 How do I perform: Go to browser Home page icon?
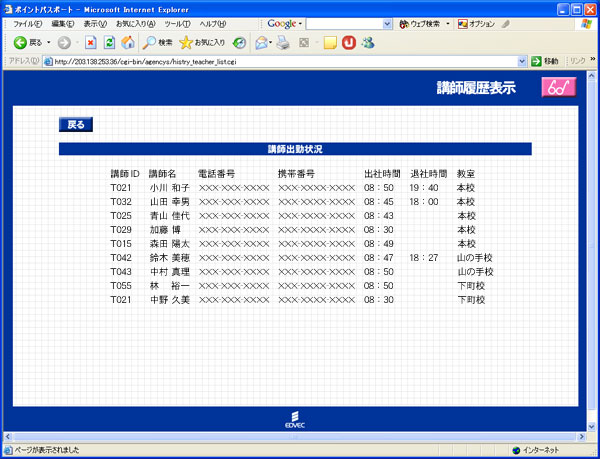pyautogui.click(x=127, y=43)
